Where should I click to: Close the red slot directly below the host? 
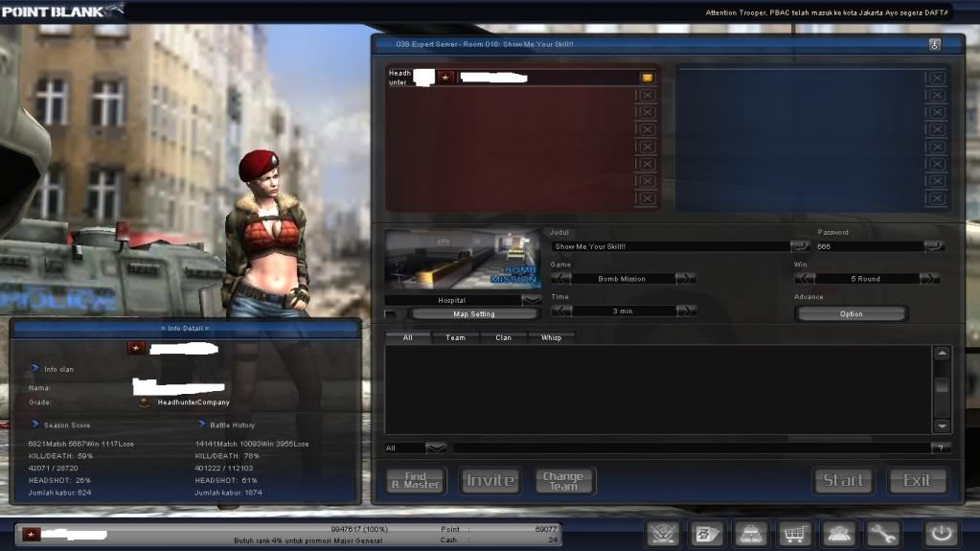647,95
